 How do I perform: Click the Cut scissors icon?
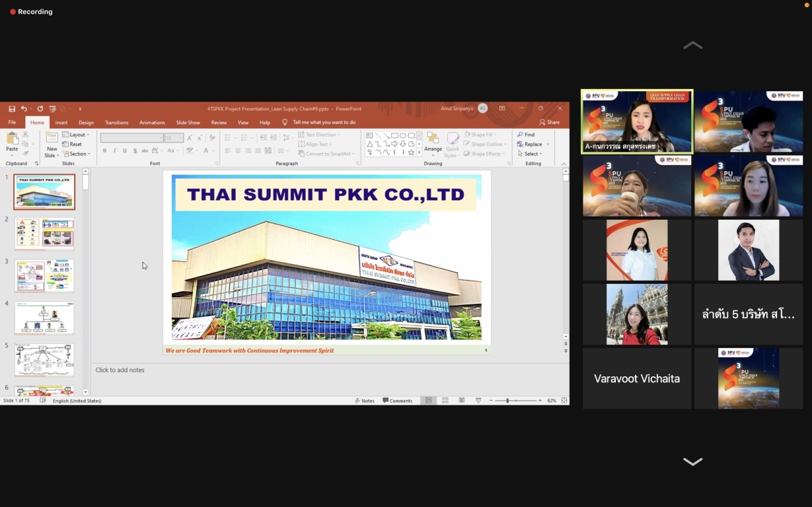26,134
